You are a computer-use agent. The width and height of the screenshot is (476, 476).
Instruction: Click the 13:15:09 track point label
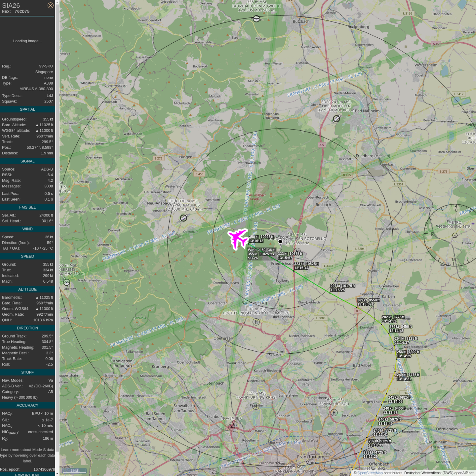click(364, 304)
